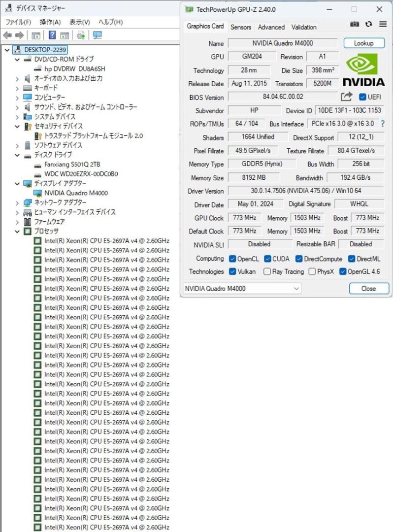
Task: Switch to the Advanced tab
Action: click(271, 27)
